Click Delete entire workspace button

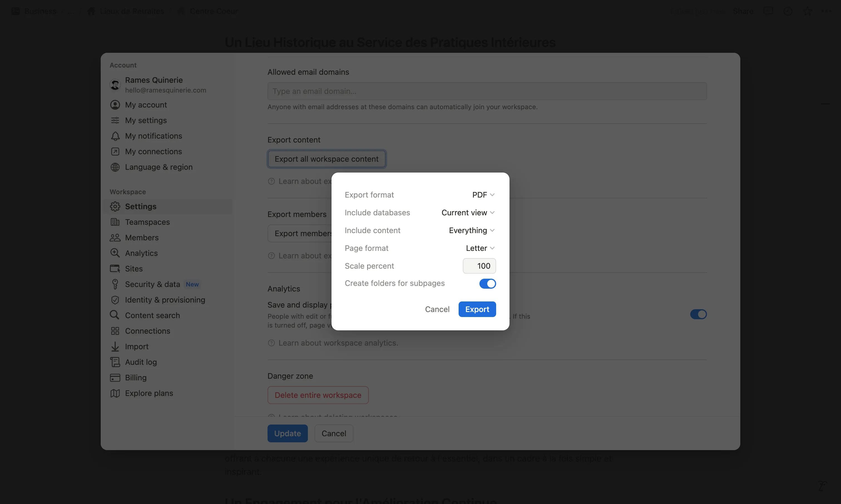click(x=318, y=395)
